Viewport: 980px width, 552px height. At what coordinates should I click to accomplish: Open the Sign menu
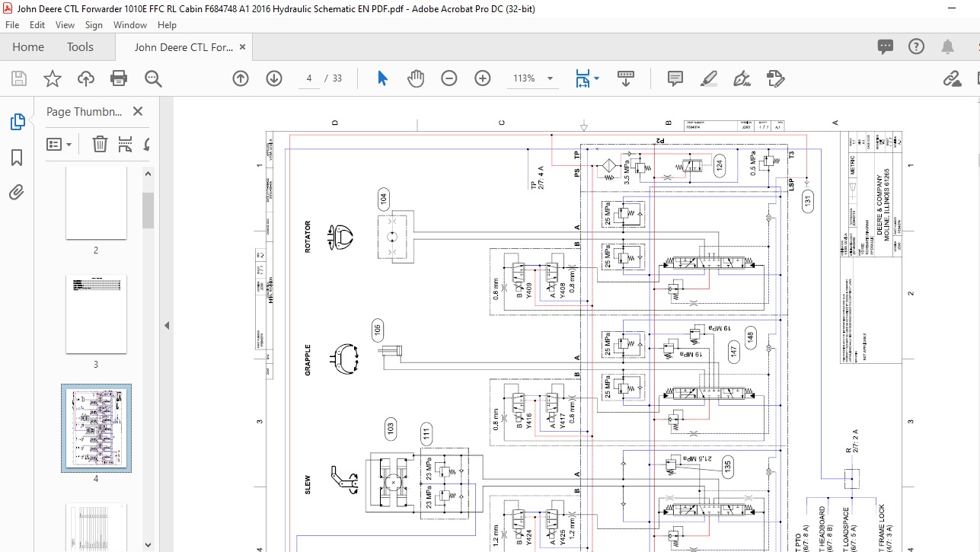[94, 25]
